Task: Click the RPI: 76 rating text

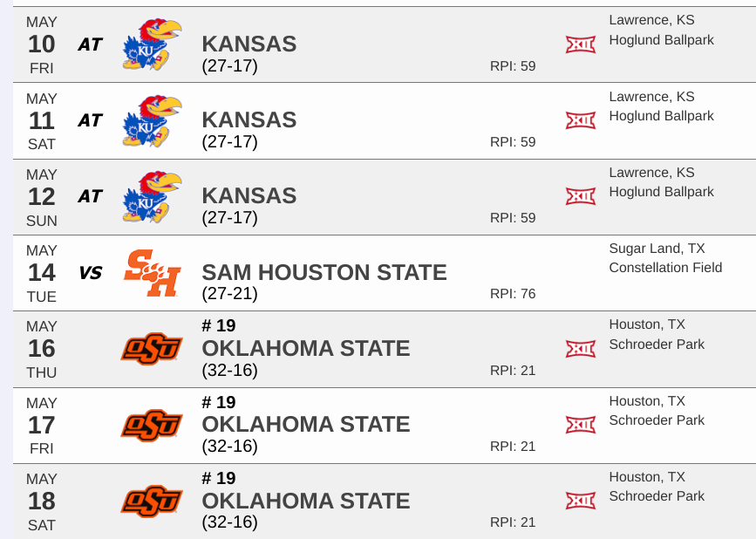Action: coord(513,294)
